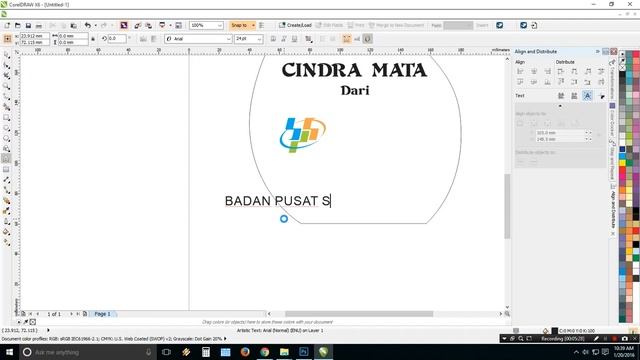Select the Zoom tool in toolbox

7,86
